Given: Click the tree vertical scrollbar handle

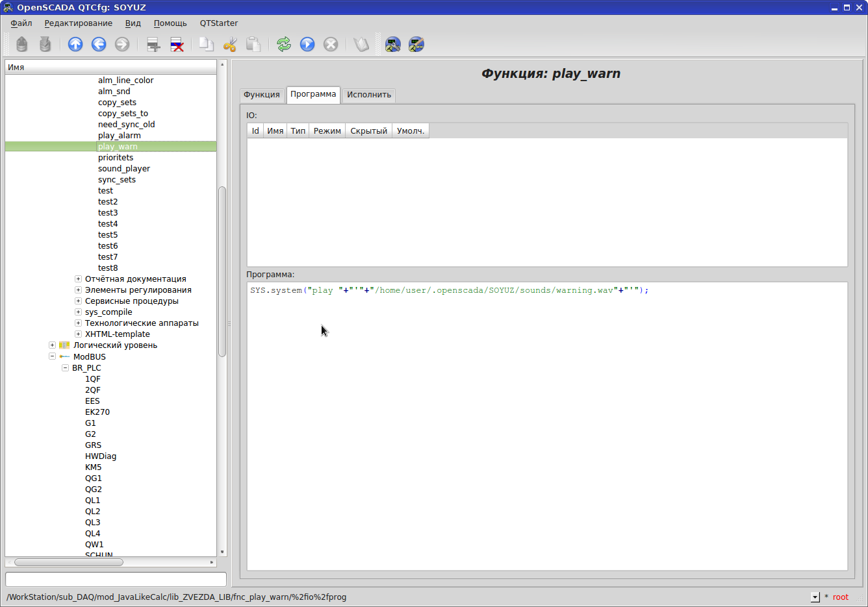Looking at the screenshot, I should point(222,271).
